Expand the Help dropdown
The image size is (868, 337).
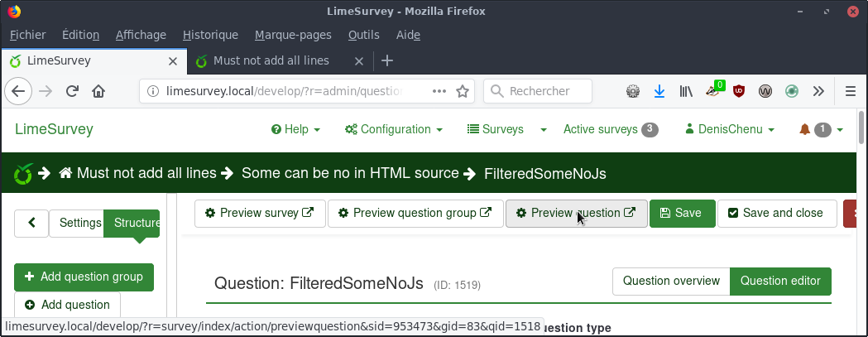click(295, 130)
